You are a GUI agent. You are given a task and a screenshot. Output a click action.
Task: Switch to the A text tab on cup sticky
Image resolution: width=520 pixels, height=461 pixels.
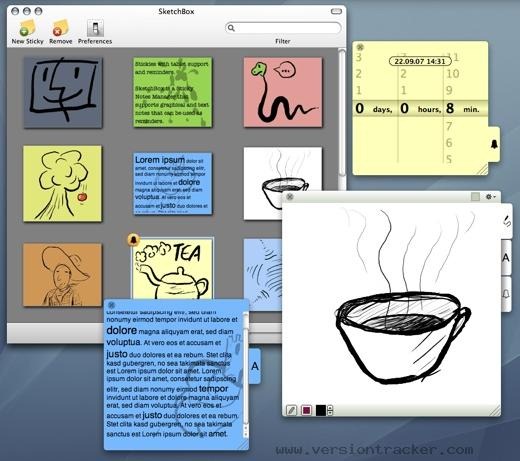click(506, 257)
